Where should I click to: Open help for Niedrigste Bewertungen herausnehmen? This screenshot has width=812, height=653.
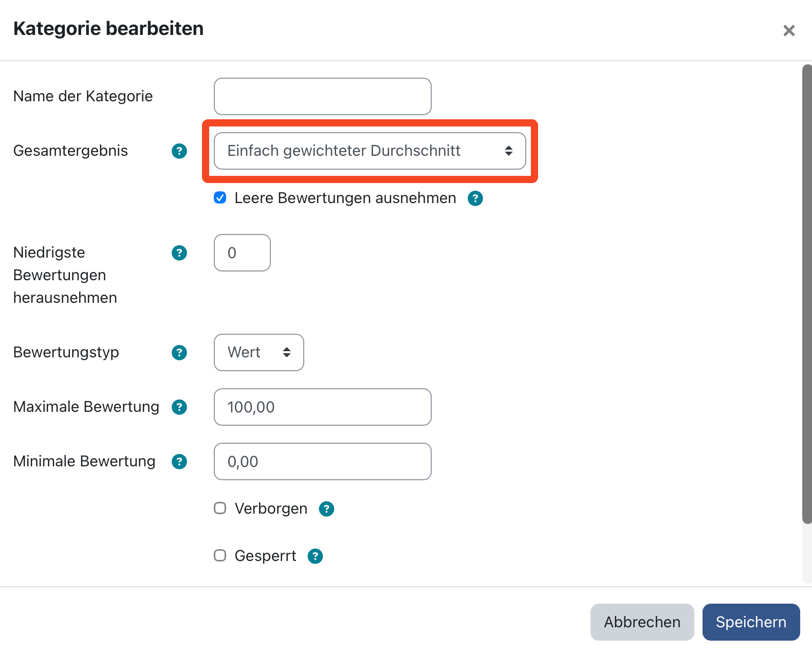tap(179, 253)
